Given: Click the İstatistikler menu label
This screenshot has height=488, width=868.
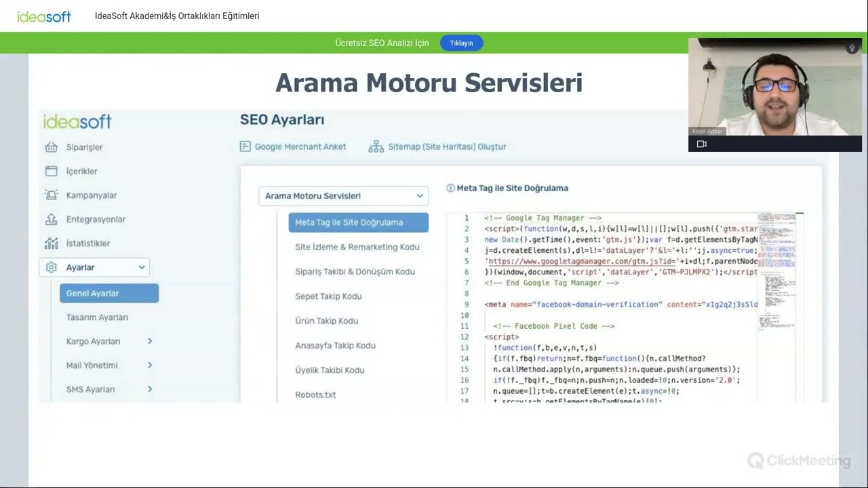Looking at the screenshot, I should [87, 243].
